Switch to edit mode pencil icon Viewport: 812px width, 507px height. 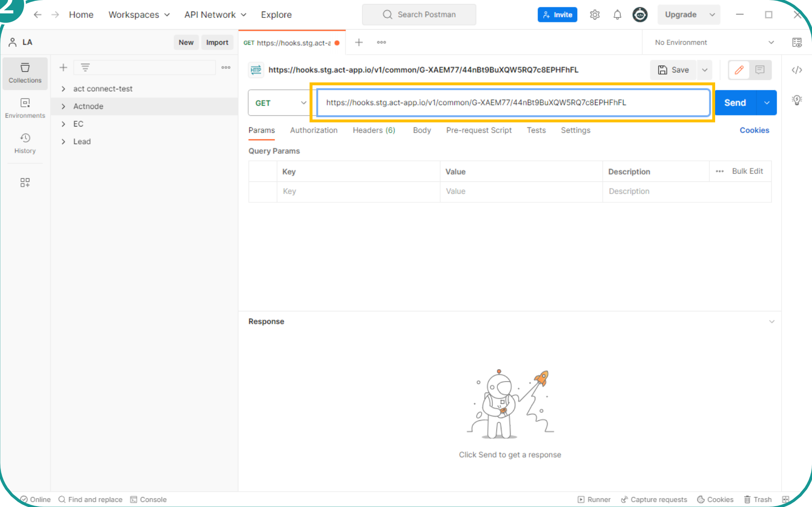pos(739,70)
